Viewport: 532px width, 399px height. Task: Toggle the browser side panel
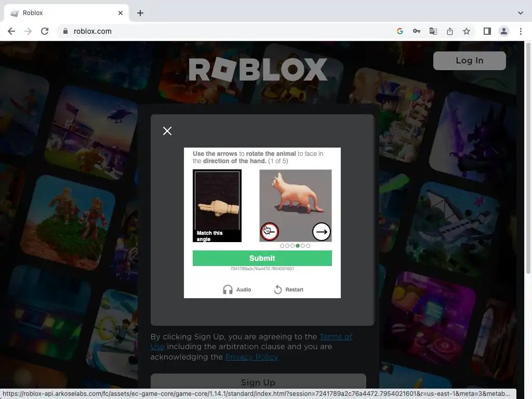487,31
